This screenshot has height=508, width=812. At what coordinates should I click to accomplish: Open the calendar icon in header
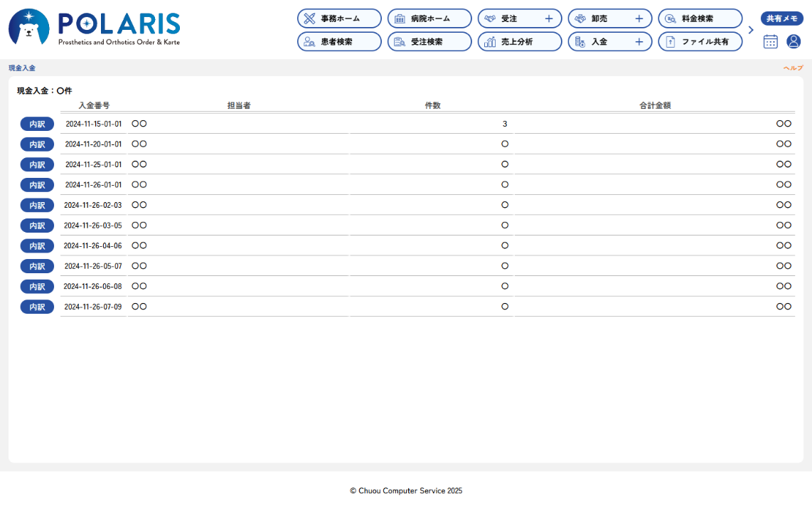770,41
